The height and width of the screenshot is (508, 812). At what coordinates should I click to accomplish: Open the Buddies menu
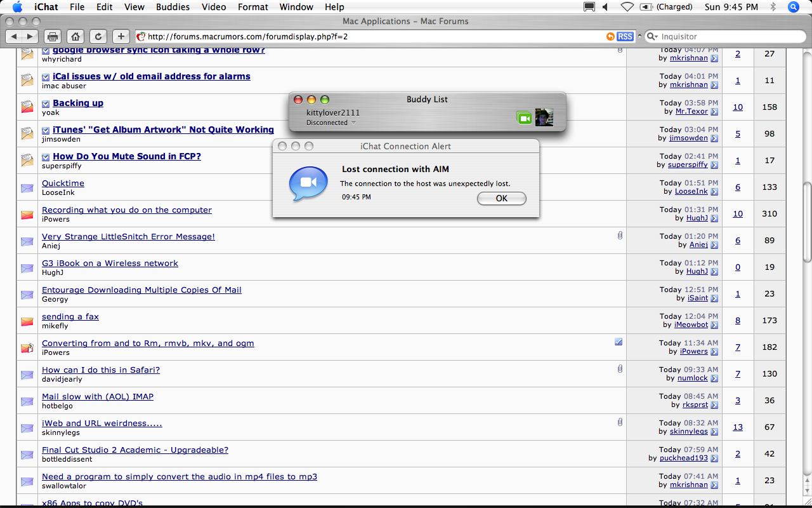[173, 7]
